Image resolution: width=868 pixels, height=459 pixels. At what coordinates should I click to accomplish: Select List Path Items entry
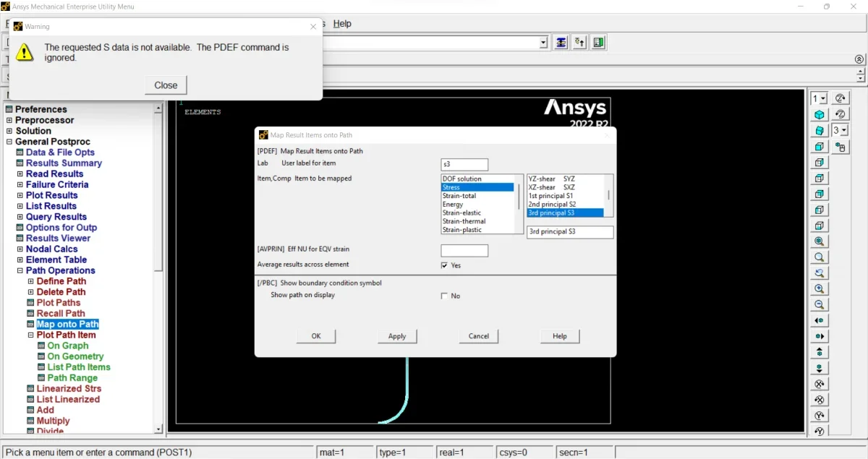click(x=79, y=366)
